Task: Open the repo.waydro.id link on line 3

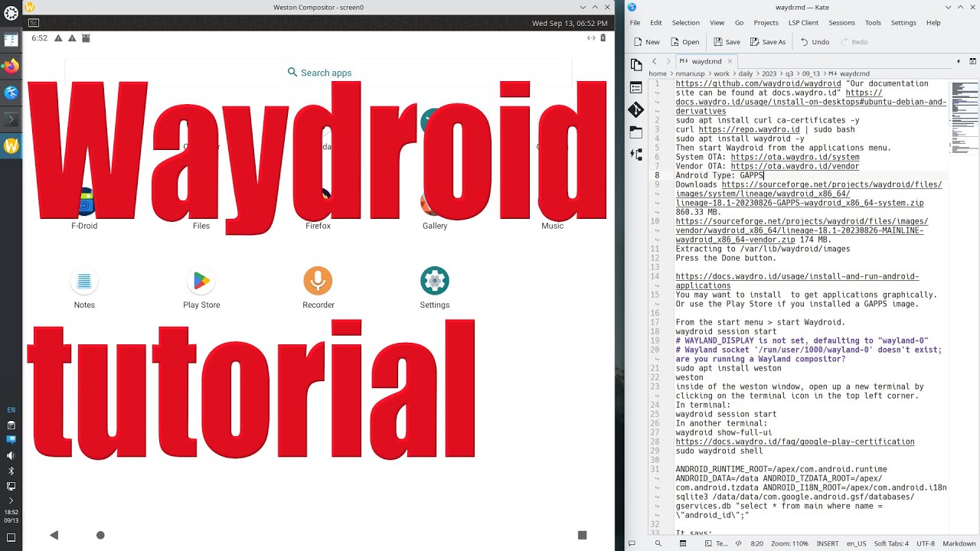Action: [x=749, y=129]
